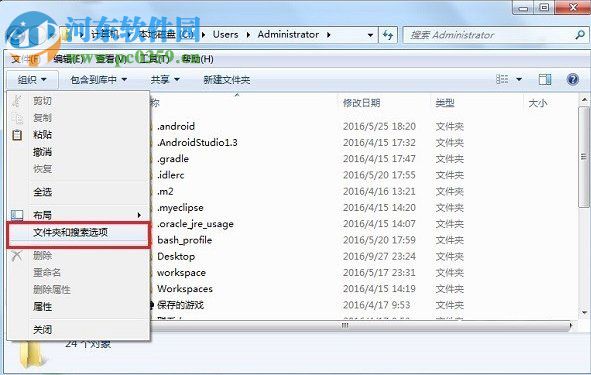Toggle the preview pane icon
The height and width of the screenshot is (375, 591).
pos(545,80)
